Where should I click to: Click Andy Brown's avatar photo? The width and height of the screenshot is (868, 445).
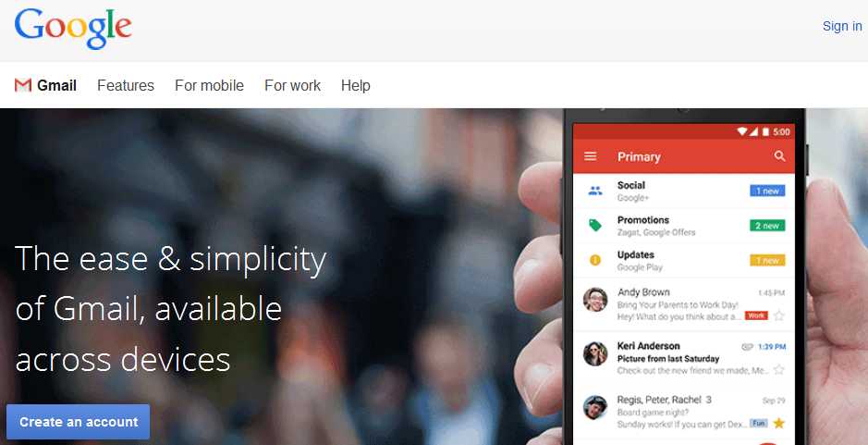(x=595, y=300)
